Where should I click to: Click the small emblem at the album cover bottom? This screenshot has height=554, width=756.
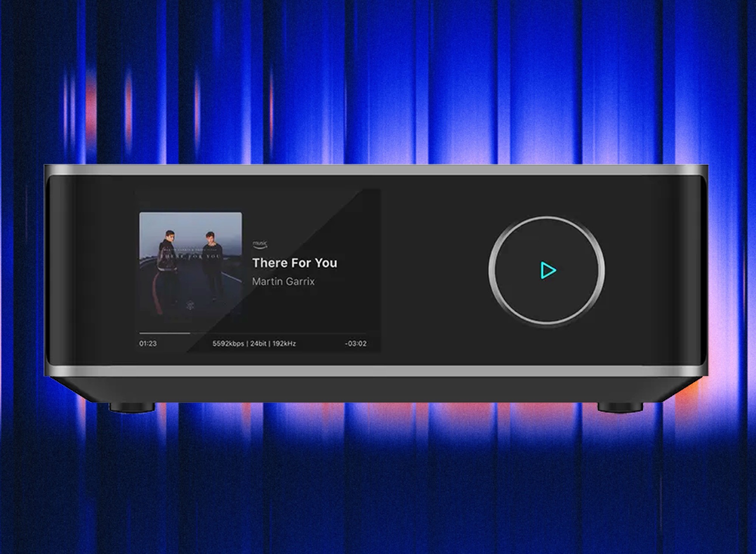coord(191,305)
